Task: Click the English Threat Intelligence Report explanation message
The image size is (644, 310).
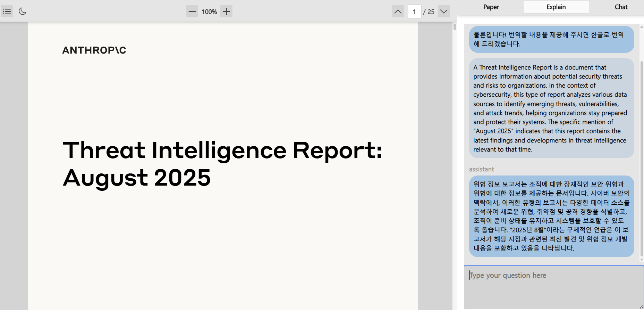Action: (551, 108)
